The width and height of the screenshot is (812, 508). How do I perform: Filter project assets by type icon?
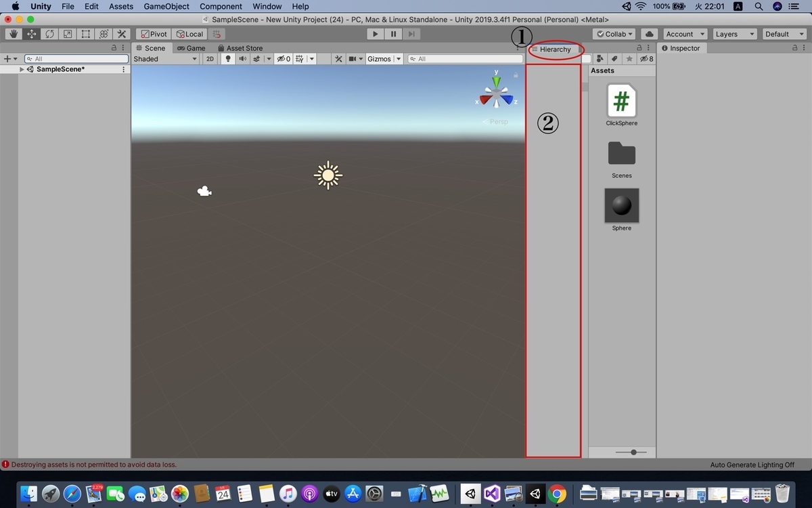pos(600,59)
